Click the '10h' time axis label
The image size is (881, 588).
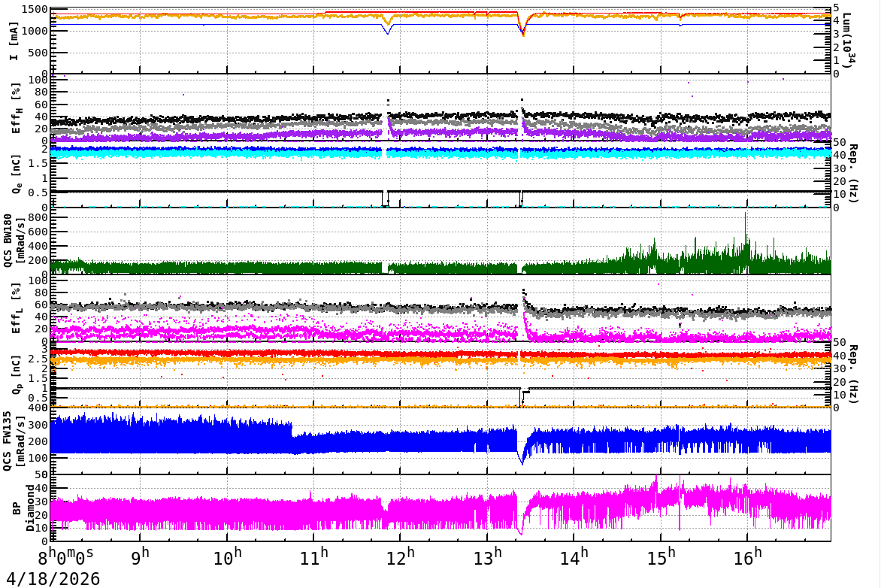point(227,556)
